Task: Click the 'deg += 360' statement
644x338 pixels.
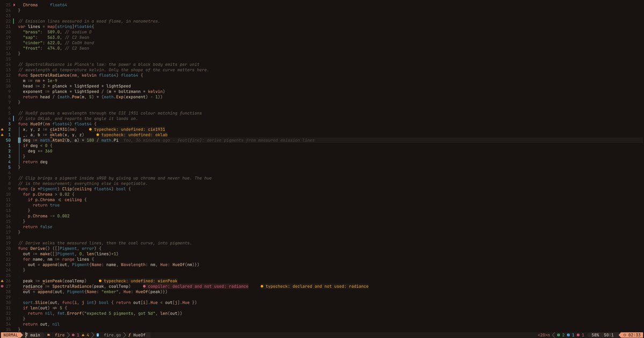Action: coord(40,151)
